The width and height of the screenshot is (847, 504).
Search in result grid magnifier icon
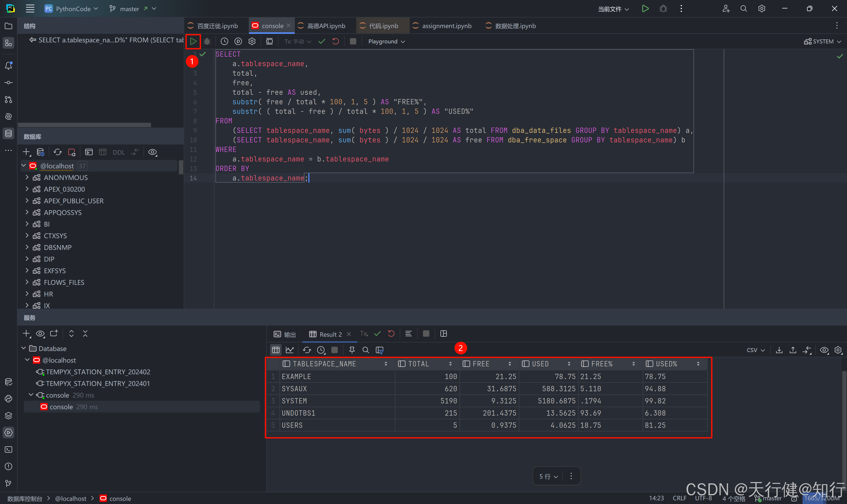[x=366, y=350]
